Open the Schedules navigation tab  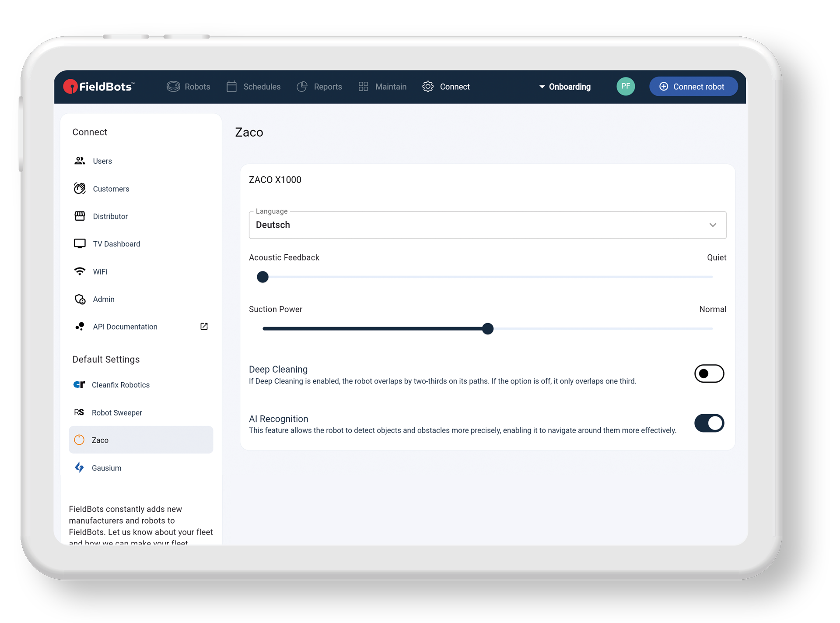(254, 87)
